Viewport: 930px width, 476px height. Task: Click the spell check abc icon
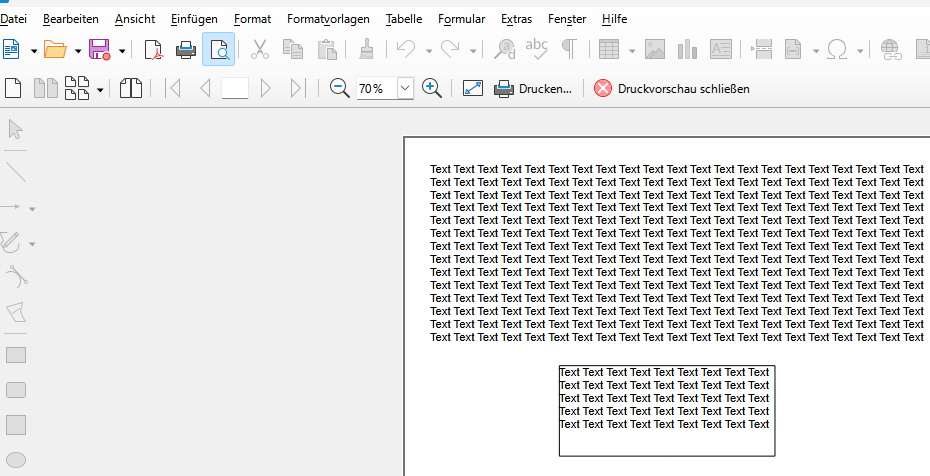pyautogui.click(x=537, y=50)
